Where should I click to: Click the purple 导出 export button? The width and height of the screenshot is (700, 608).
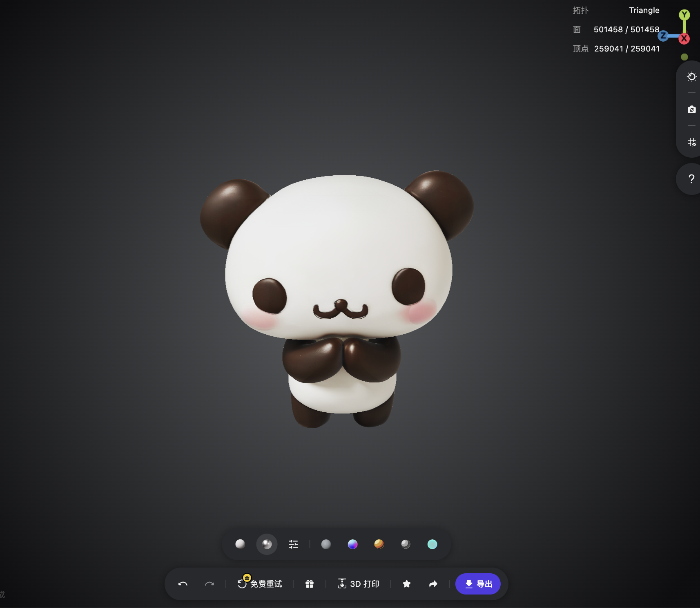(478, 584)
